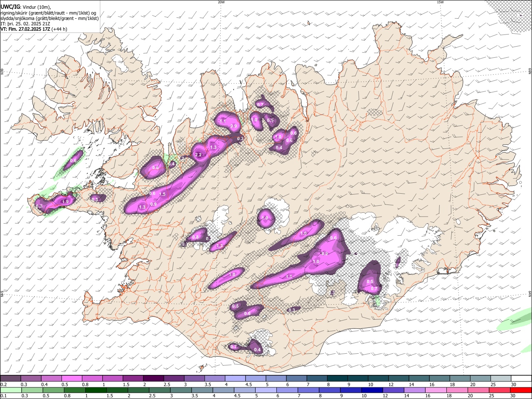Select lower legend swatch between 0.5 and 0.8
Screen dimensions: 532x399
[x=53, y=390]
